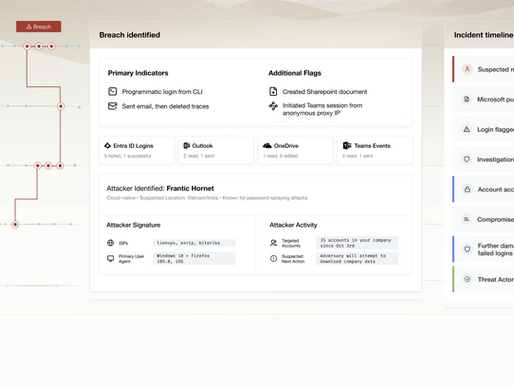Click the Teams Events app icon

click(x=347, y=146)
